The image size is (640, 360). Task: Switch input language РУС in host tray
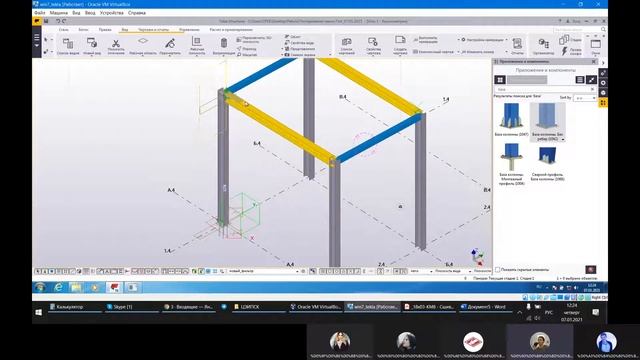[x=549, y=312]
